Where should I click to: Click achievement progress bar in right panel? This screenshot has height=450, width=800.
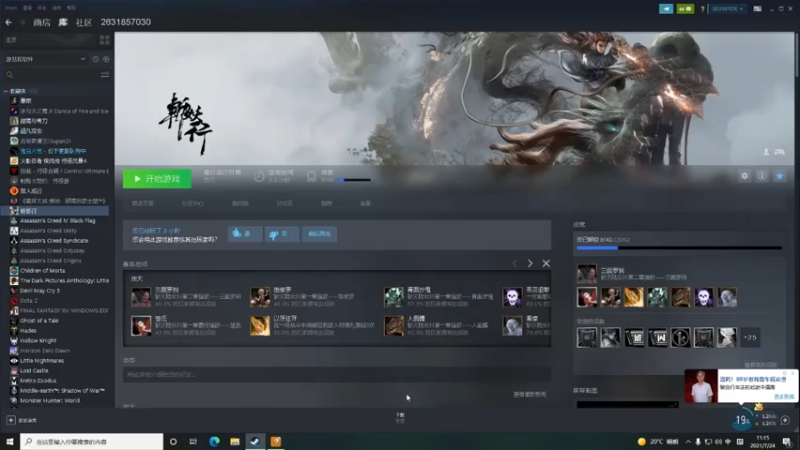coord(679,248)
